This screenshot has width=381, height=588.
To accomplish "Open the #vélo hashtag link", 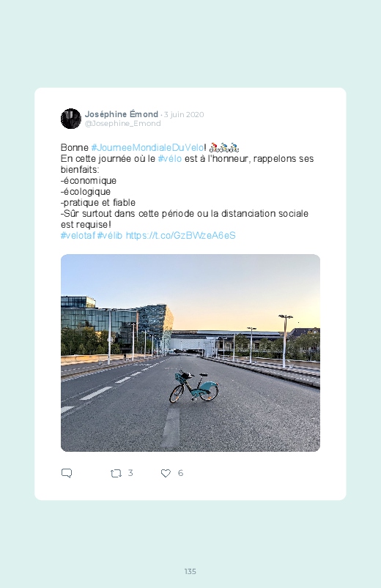I will (x=170, y=159).
